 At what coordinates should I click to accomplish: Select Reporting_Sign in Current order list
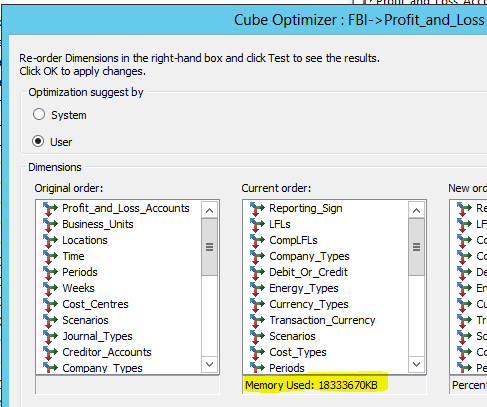pyautogui.click(x=306, y=208)
